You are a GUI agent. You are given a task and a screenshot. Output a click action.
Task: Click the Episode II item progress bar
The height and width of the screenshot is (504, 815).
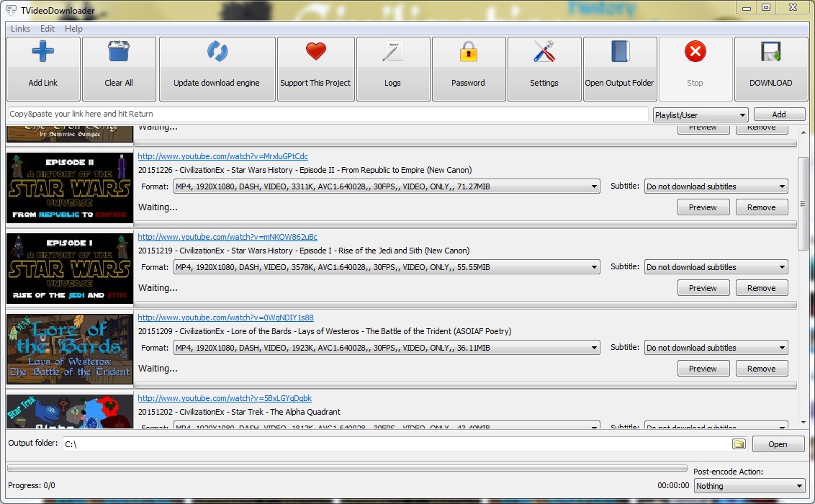[x=466, y=225]
